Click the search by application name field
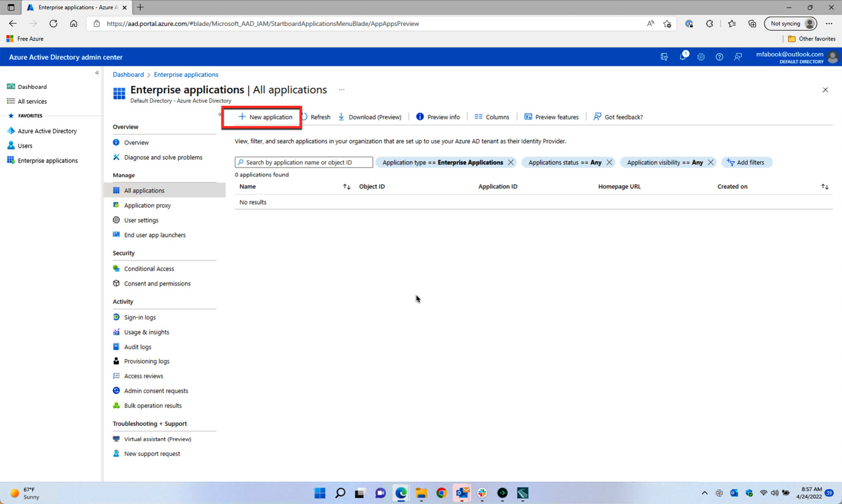Screen dimensions: 842x504 (x=304, y=162)
